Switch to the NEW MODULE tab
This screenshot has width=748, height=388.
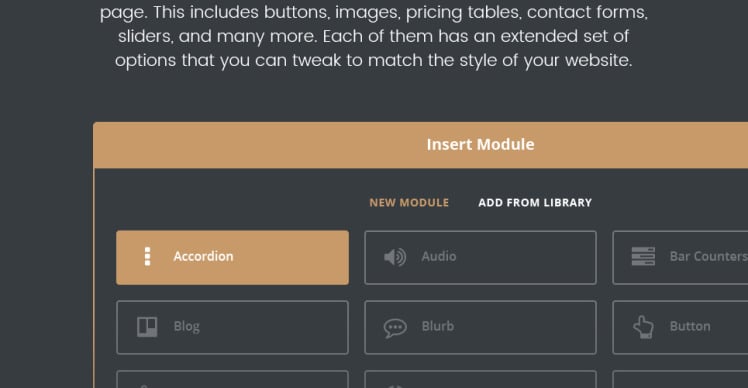pyautogui.click(x=409, y=202)
